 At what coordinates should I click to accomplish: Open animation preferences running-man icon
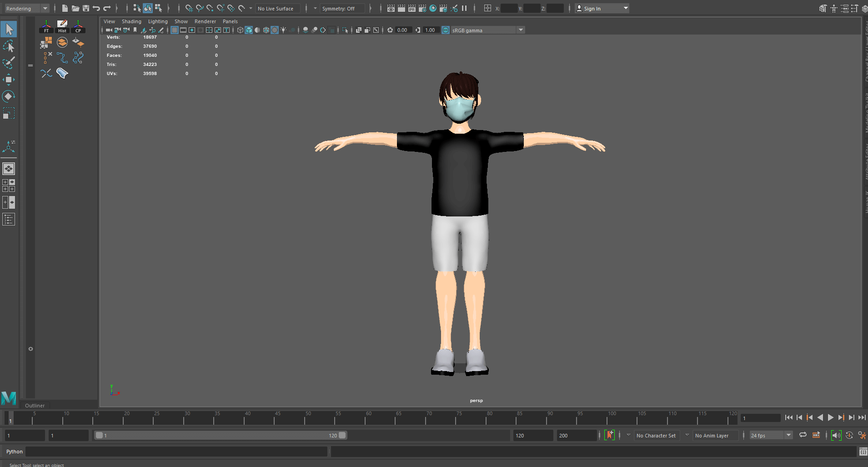coord(862,435)
